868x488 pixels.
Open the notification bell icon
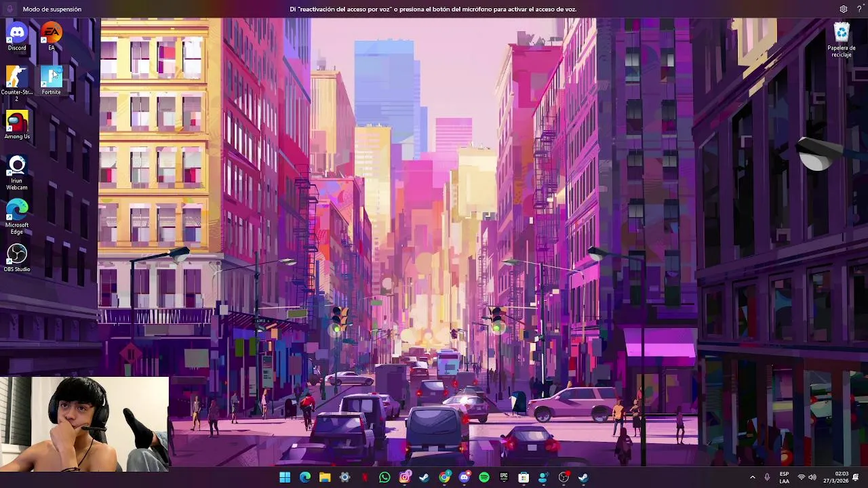click(856, 477)
